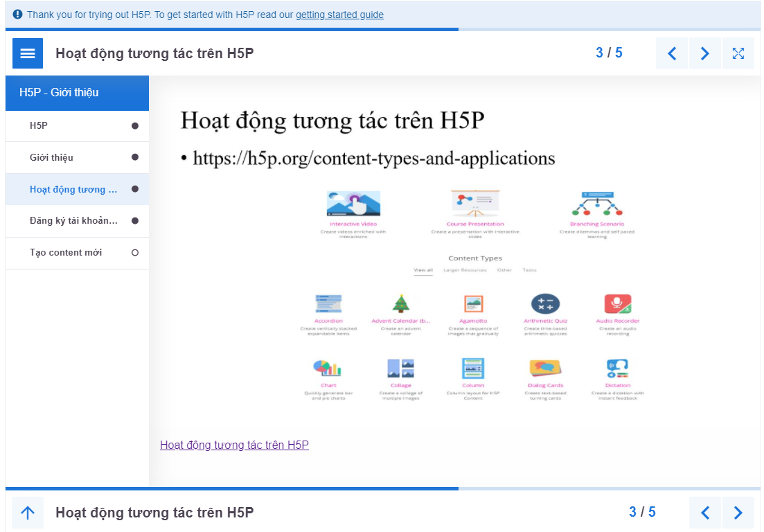The height and width of the screenshot is (532, 764).
Task: Click the Collage icon in slide image
Action: pos(400,369)
